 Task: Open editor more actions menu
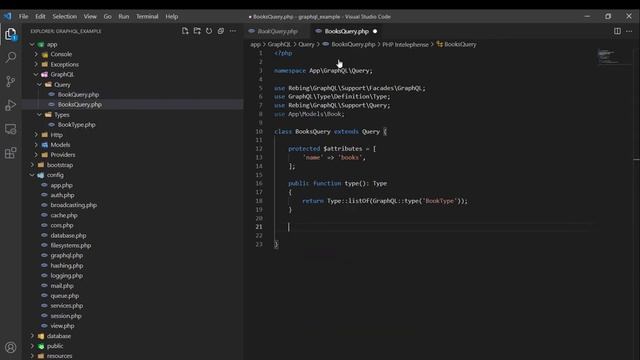click(x=629, y=31)
